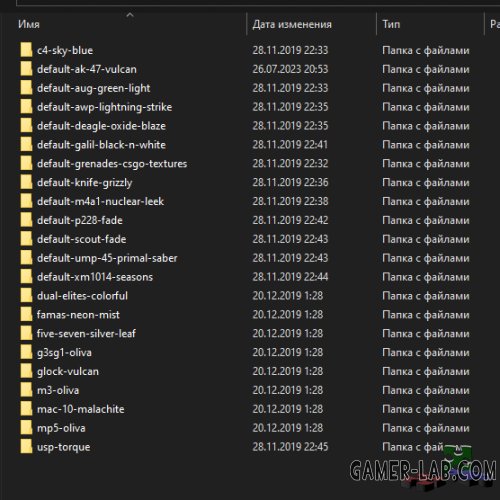
Task: Click Папка с файлами in c4-sky-blue row
Action: 426,50
